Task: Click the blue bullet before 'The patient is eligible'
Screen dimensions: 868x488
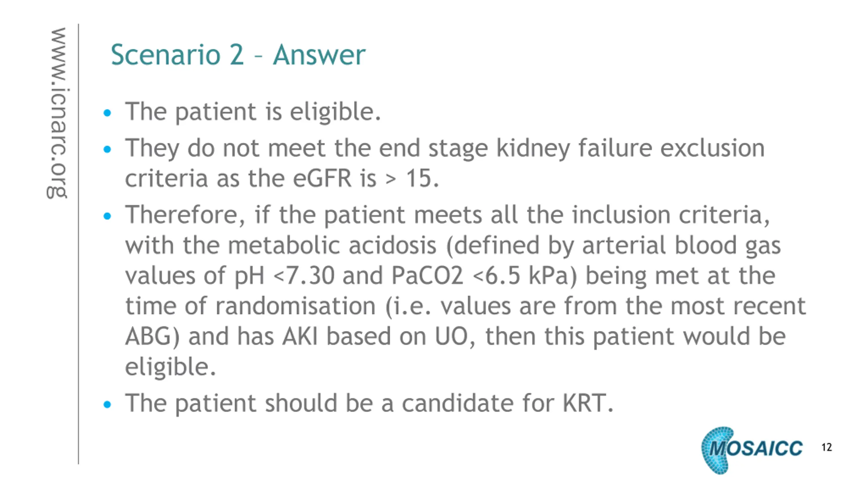Action: (107, 113)
